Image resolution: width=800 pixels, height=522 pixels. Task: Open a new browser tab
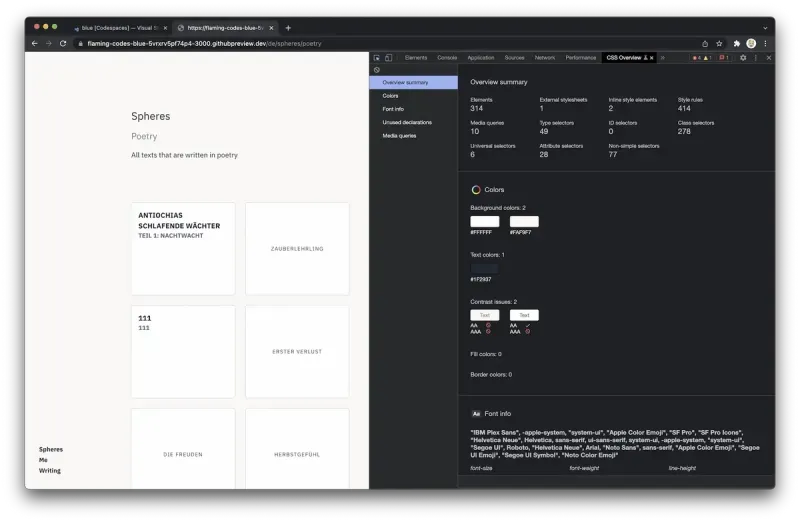coord(288,28)
